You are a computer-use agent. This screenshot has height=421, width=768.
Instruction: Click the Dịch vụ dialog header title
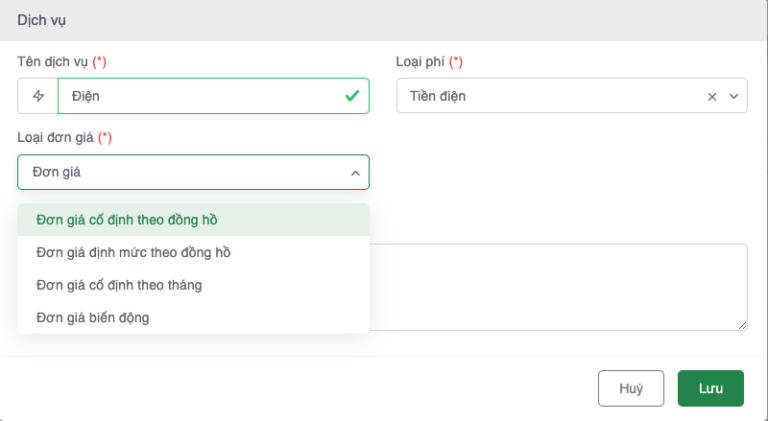click(x=42, y=20)
